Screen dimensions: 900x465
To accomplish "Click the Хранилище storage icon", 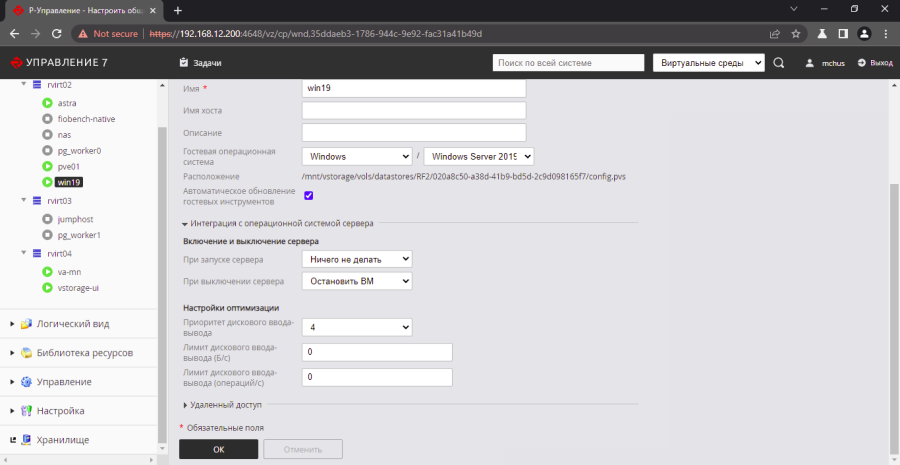I will tap(26, 439).
